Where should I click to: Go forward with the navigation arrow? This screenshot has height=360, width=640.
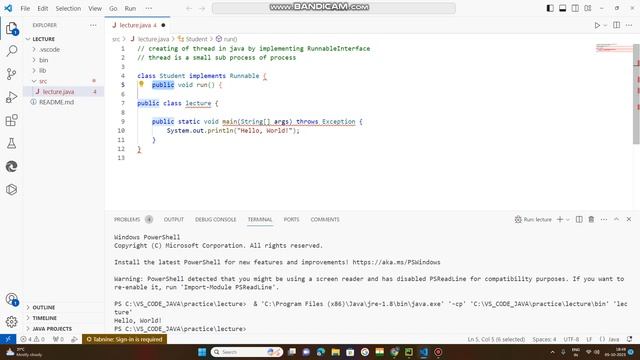(x=202, y=8)
